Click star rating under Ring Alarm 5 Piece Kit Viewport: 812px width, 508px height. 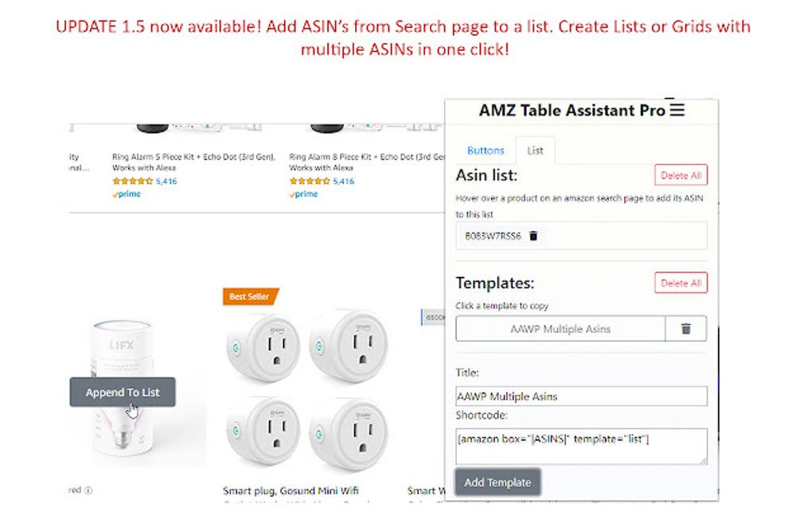coord(132,182)
